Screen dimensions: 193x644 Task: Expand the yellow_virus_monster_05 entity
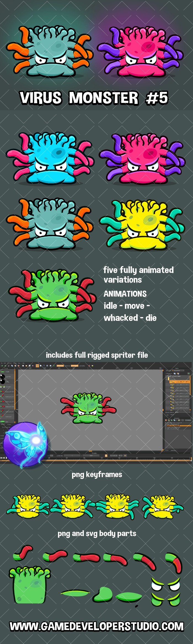[x=166, y=427]
